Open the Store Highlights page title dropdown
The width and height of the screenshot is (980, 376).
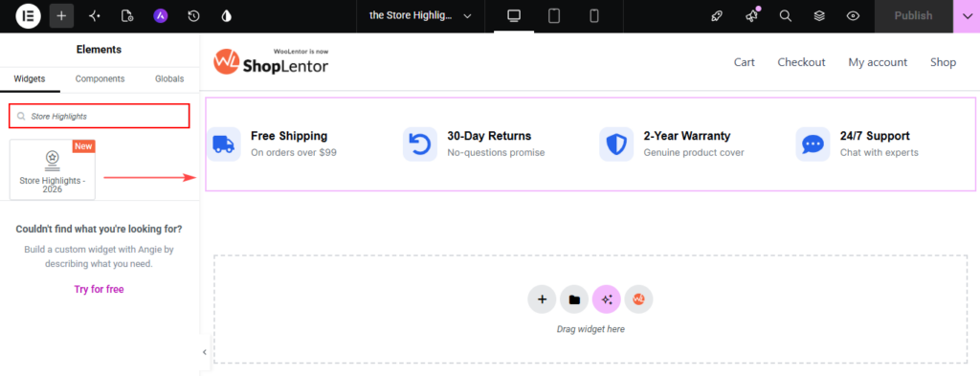point(420,15)
